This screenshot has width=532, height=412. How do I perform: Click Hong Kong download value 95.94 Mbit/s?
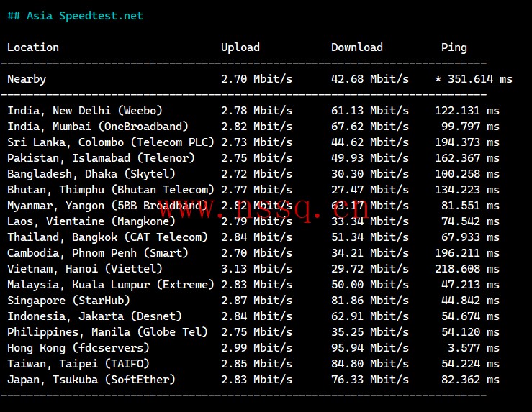370,348
